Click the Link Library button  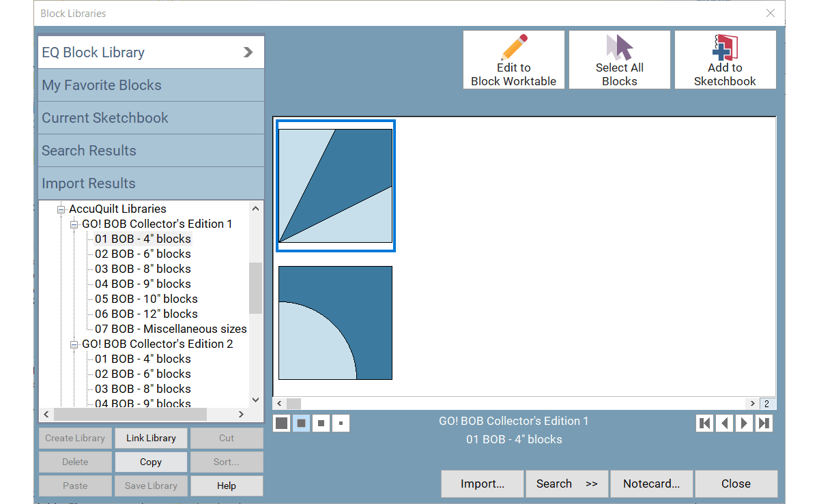click(x=151, y=438)
